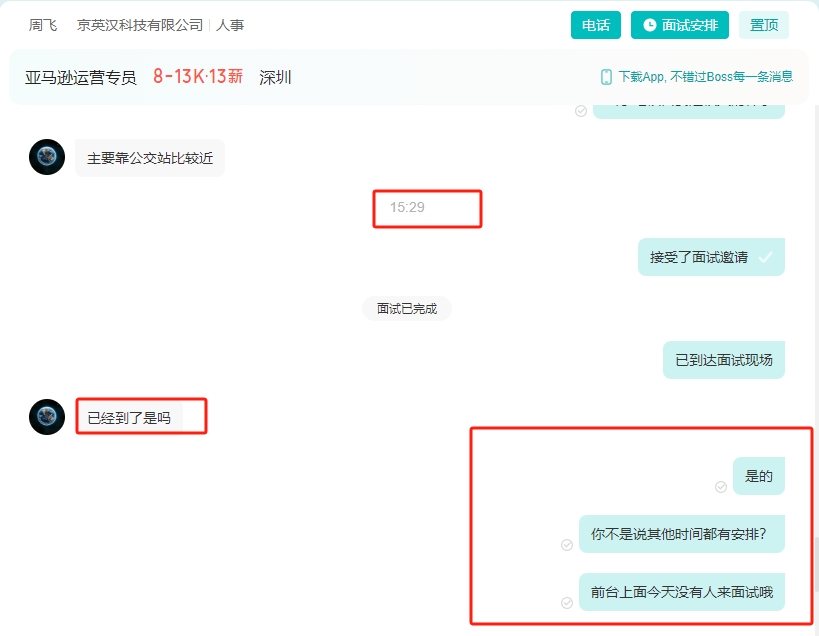This screenshot has width=819, height=636.
Task: Click avatar beside 主要靠公交站比较近 message
Action: 47,157
